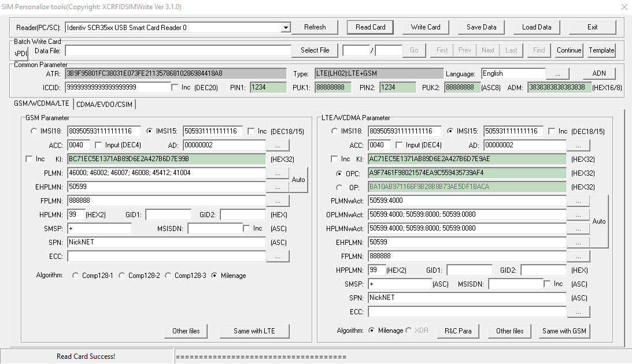Select the Comp128-2 algorithm

coord(121,276)
